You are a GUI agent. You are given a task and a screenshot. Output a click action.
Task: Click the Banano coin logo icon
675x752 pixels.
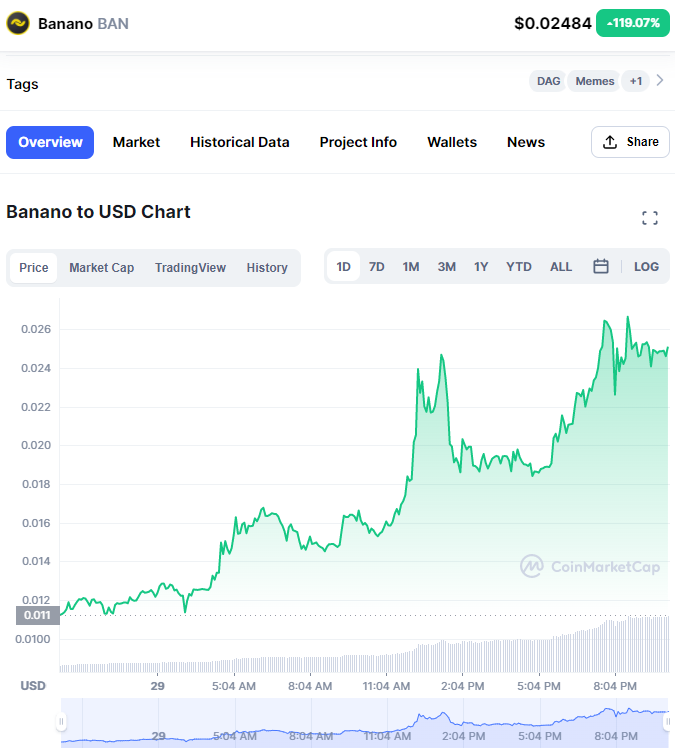click(18, 23)
